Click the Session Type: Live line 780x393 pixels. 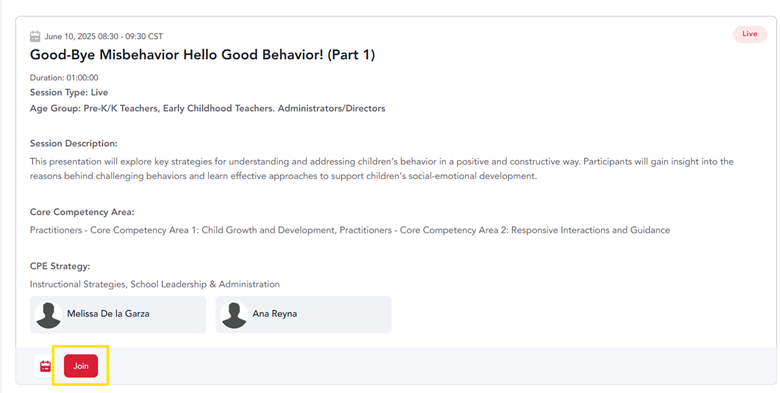point(69,93)
